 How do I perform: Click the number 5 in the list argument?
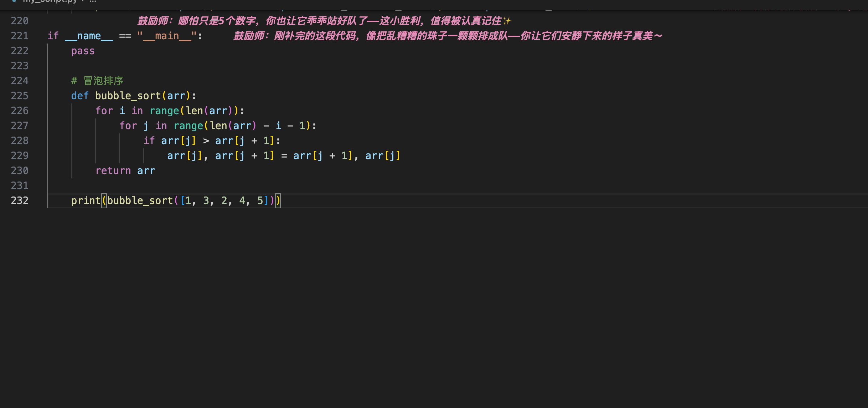click(260, 200)
